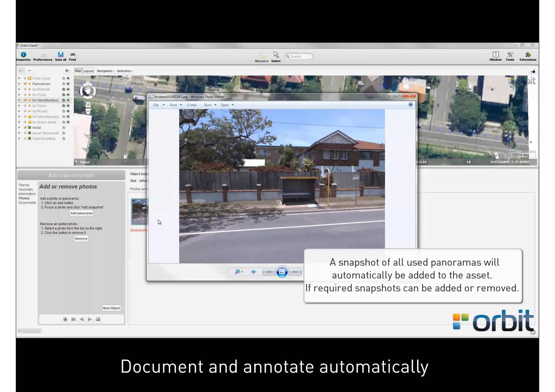Click the Next Object button
This screenshot has height=392, width=555.
pos(111,308)
